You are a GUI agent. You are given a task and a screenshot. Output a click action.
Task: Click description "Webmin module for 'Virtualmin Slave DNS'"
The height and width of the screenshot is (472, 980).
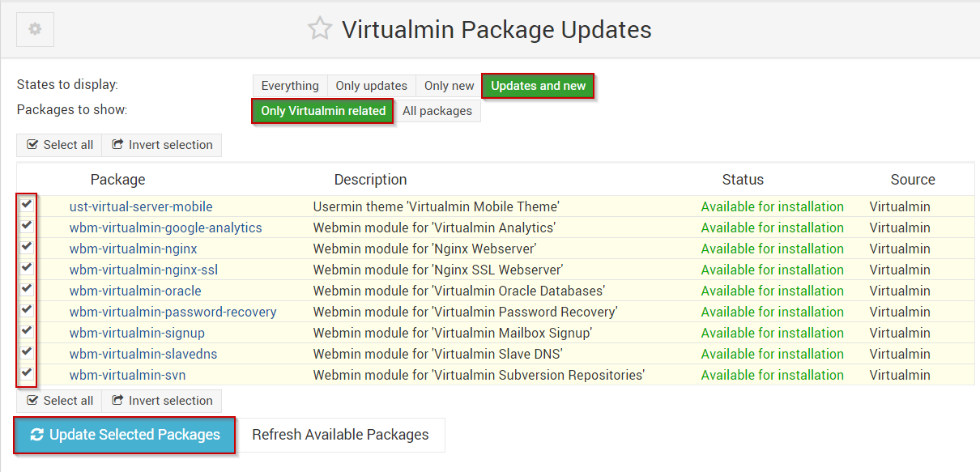click(x=438, y=354)
